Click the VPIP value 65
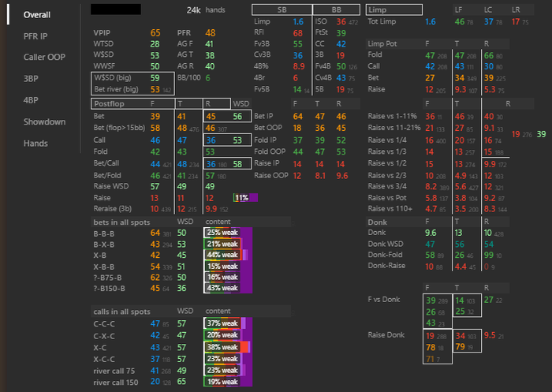The width and height of the screenshot is (552, 392). tap(155, 33)
